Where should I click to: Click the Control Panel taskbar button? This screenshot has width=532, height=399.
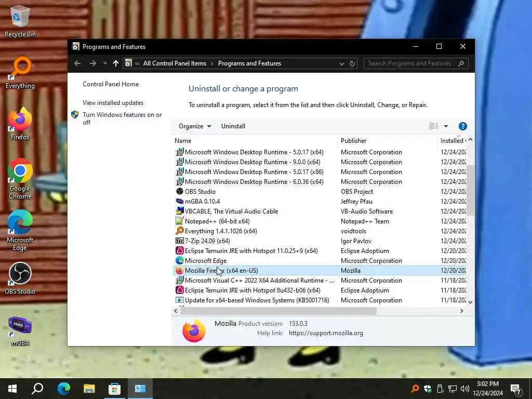(x=140, y=389)
